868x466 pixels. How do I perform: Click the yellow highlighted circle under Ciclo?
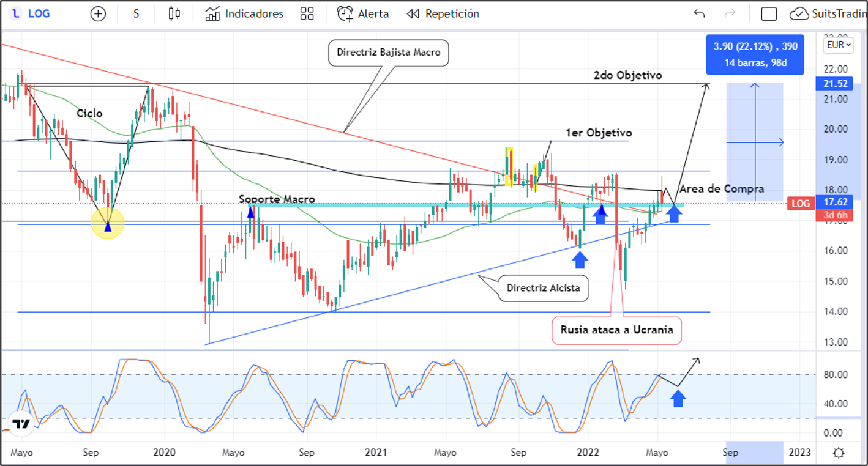tap(108, 223)
